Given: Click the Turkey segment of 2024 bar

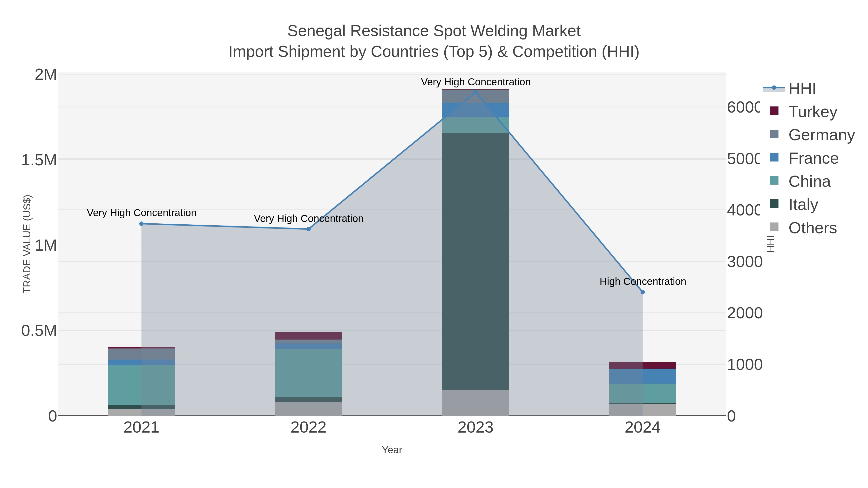Looking at the screenshot, I should pyautogui.click(x=643, y=365).
